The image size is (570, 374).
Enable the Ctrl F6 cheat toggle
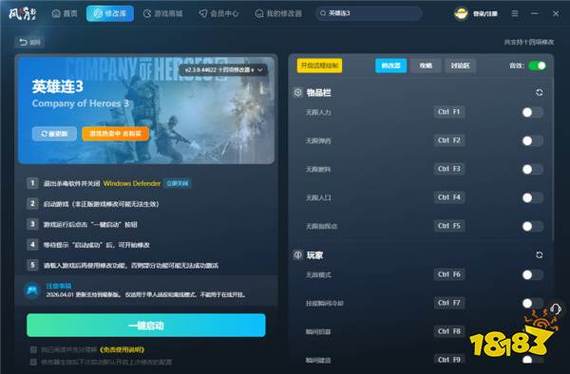(x=533, y=275)
